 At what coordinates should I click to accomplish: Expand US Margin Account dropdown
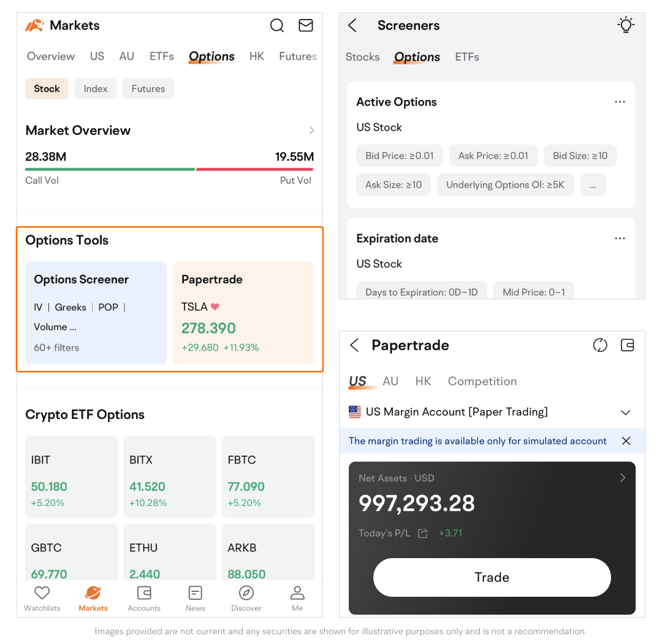pos(625,412)
